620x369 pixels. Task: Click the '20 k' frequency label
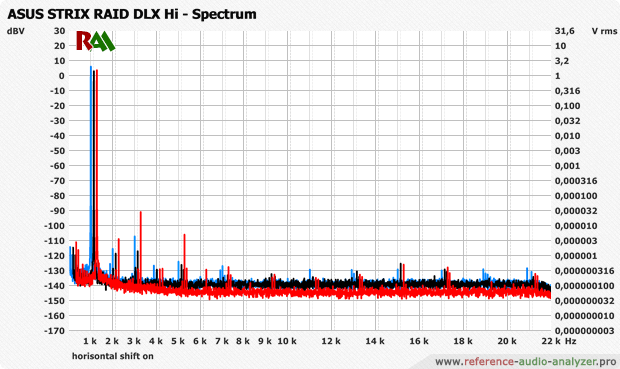[x=507, y=341]
